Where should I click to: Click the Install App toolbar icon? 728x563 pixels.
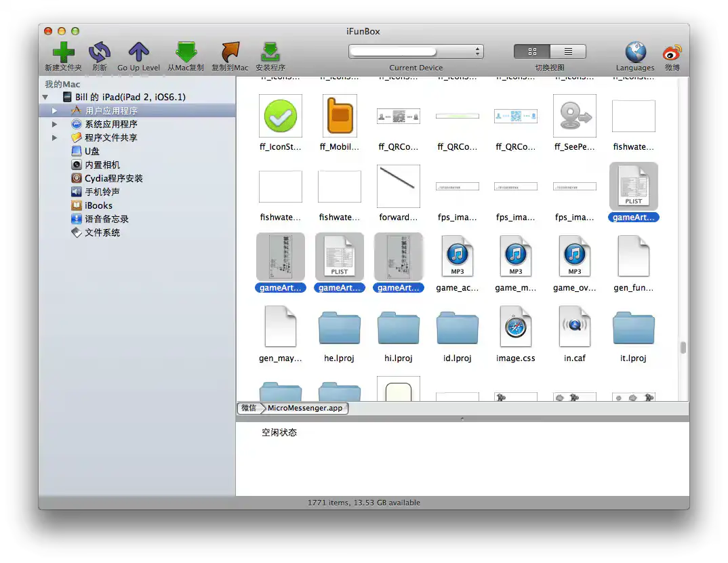(270, 52)
